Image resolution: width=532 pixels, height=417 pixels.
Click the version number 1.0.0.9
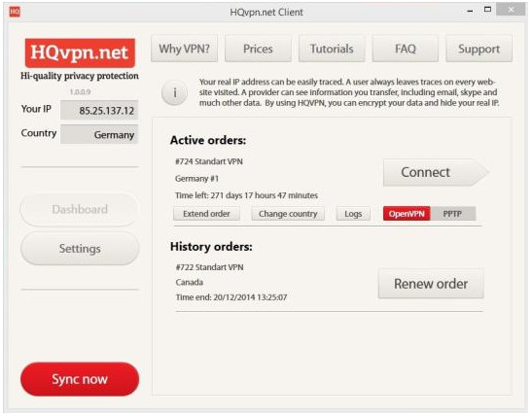point(80,92)
